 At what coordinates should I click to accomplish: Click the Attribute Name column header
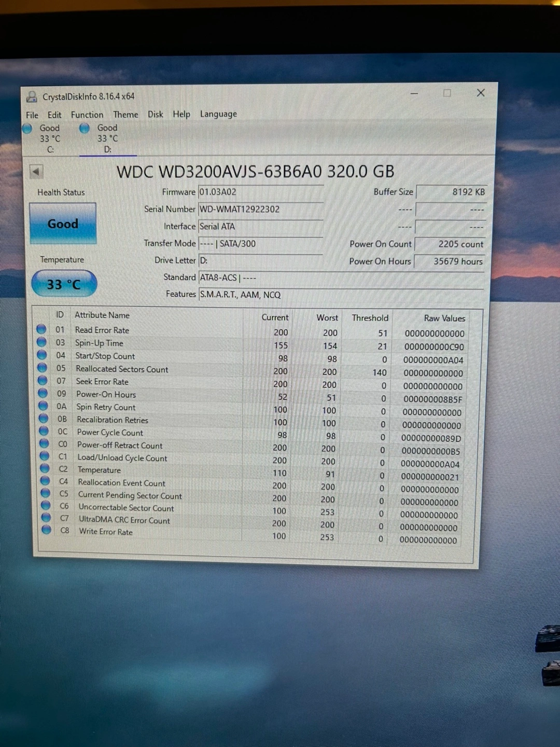click(x=102, y=315)
